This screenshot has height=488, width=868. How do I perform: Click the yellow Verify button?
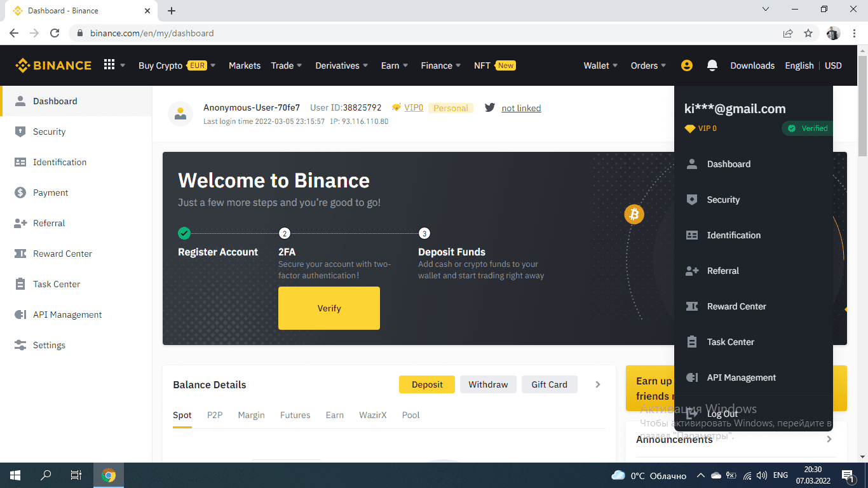pos(329,308)
